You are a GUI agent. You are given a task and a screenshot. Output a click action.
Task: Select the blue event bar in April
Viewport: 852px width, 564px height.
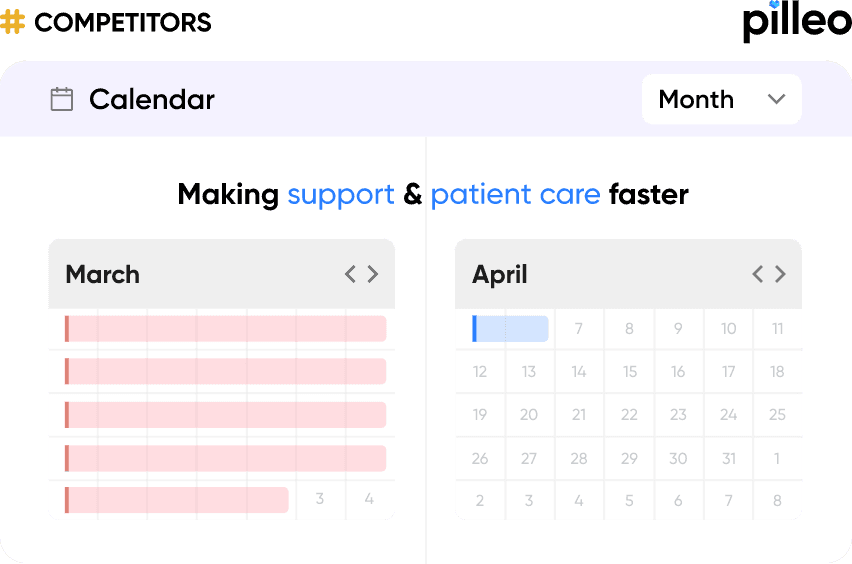pyautogui.click(x=510, y=329)
